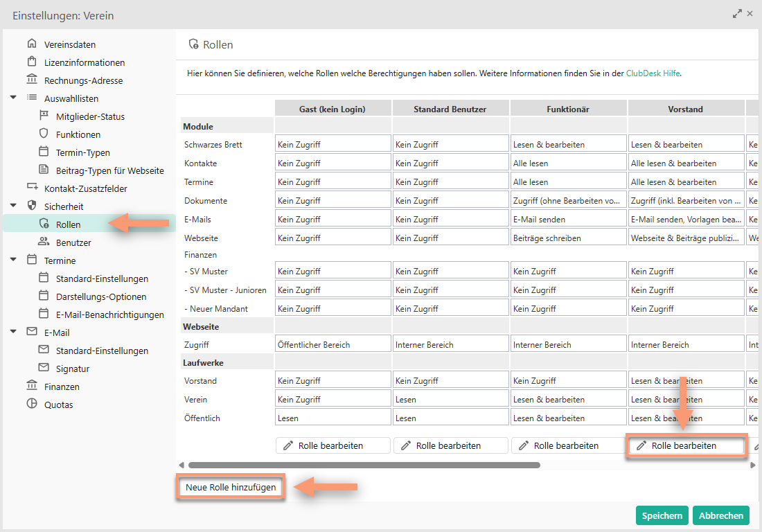
Task: Click the Neuer Mandant row label
Action: (x=215, y=308)
